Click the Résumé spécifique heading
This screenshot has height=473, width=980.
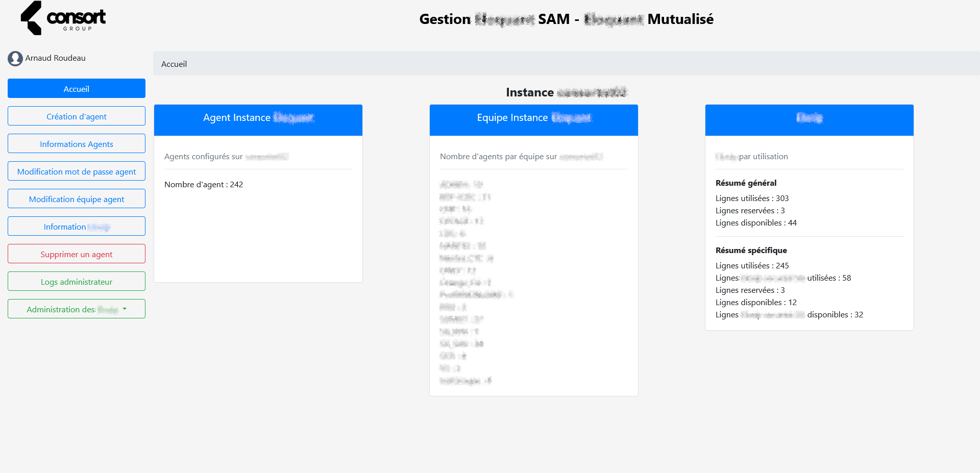coord(751,251)
